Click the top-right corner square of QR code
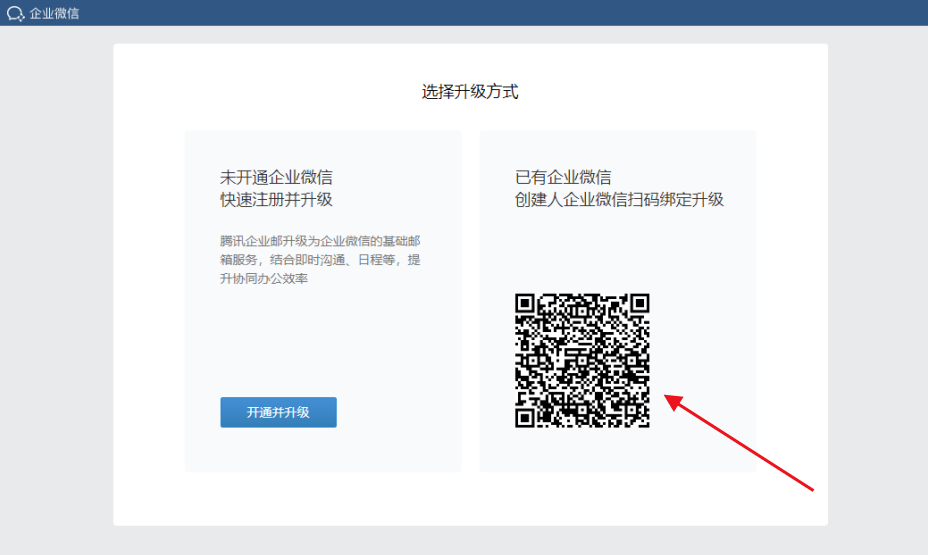 pos(639,304)
